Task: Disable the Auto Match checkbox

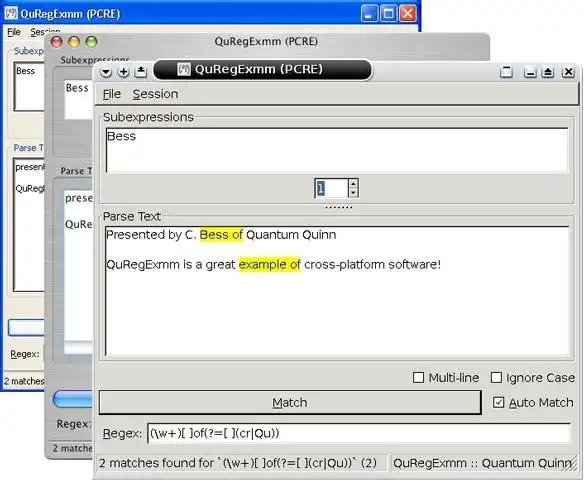Action: pyautogui.click(x=499, y=402)
